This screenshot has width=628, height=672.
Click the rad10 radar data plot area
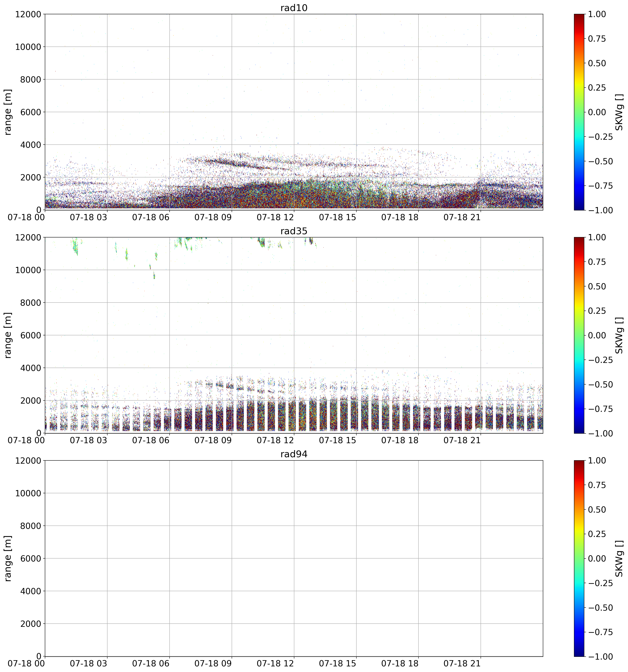[294, 112]
